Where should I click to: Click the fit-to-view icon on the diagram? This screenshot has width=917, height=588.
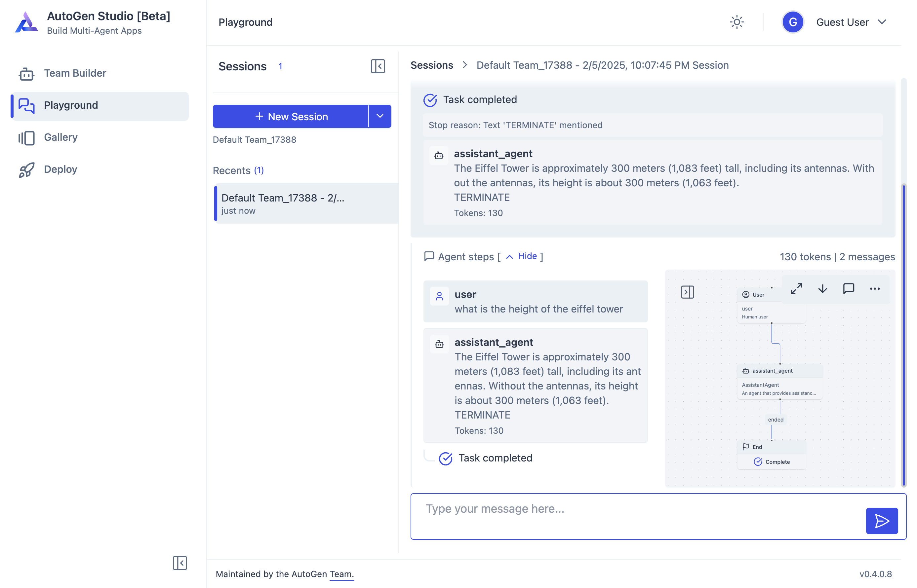click(796, 289)
